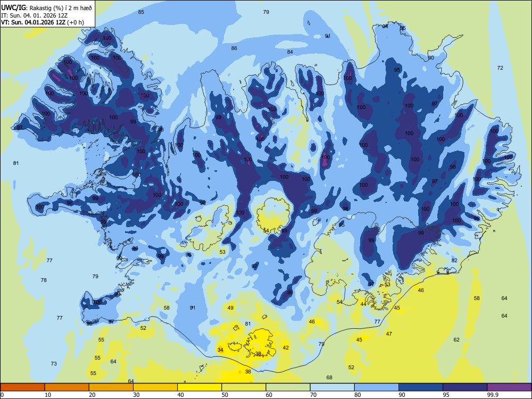
Task: Click the orange 10–20 legend swatch
Action: [x=67, y=387]
